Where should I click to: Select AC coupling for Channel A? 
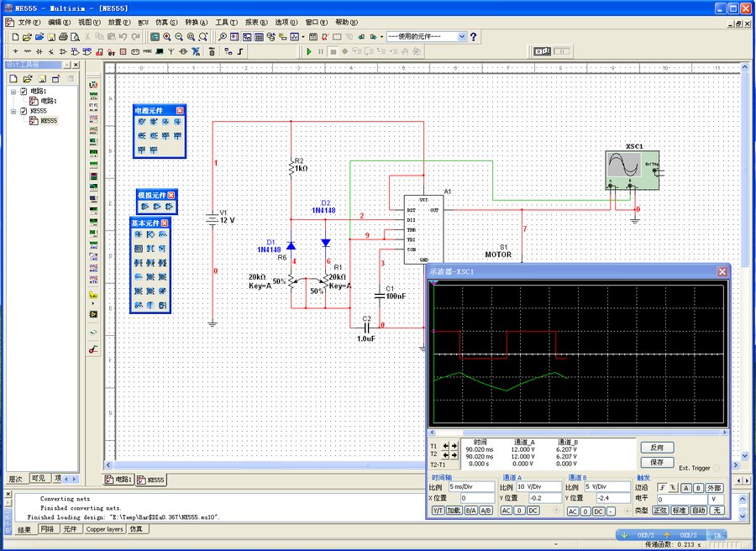pos(507,511)
